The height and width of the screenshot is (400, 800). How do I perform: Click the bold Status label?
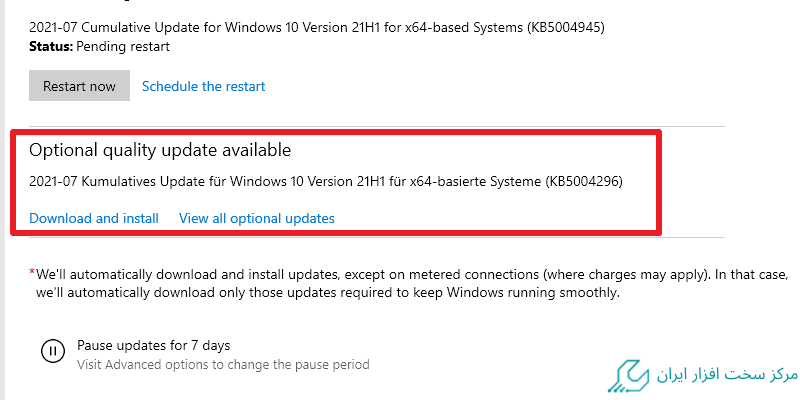point(50,46)
